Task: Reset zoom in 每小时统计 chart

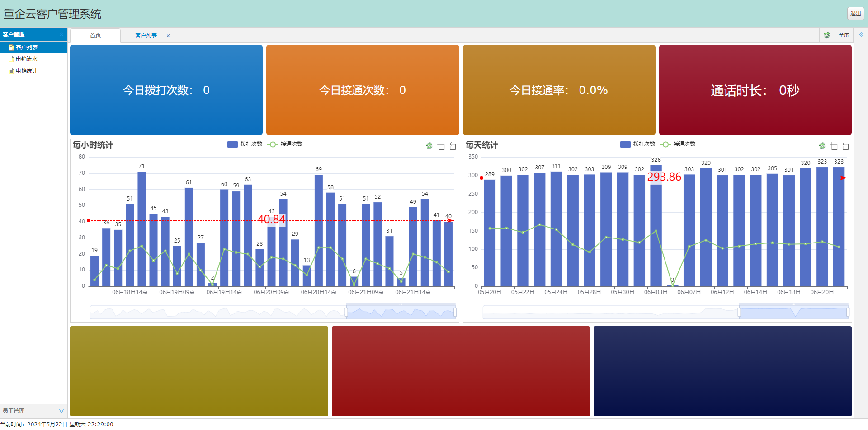Action: click(453, 146)
